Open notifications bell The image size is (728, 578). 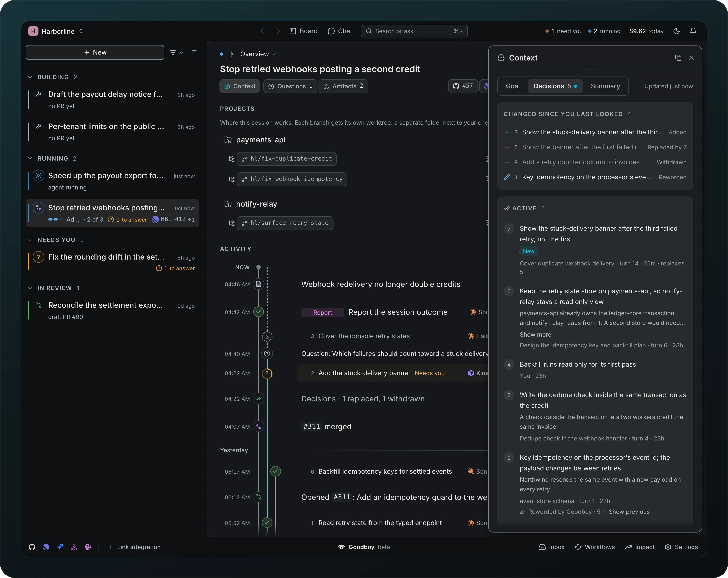[693, 31]
